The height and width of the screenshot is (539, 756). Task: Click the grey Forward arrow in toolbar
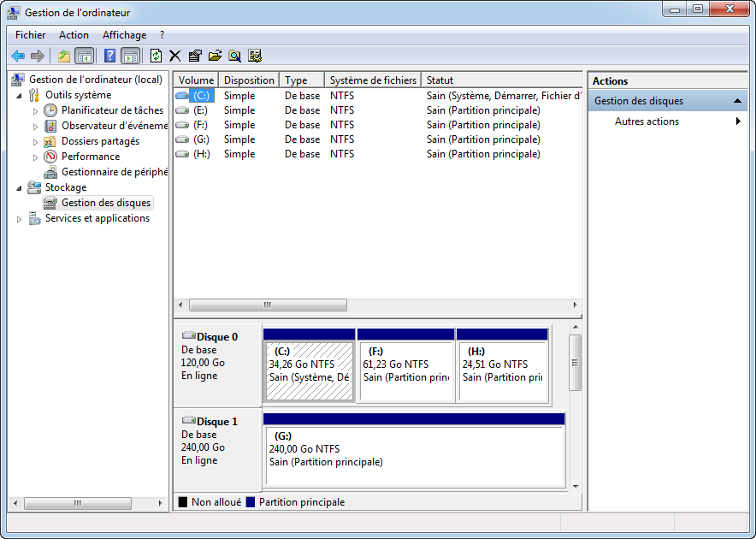tap(37, 56)
